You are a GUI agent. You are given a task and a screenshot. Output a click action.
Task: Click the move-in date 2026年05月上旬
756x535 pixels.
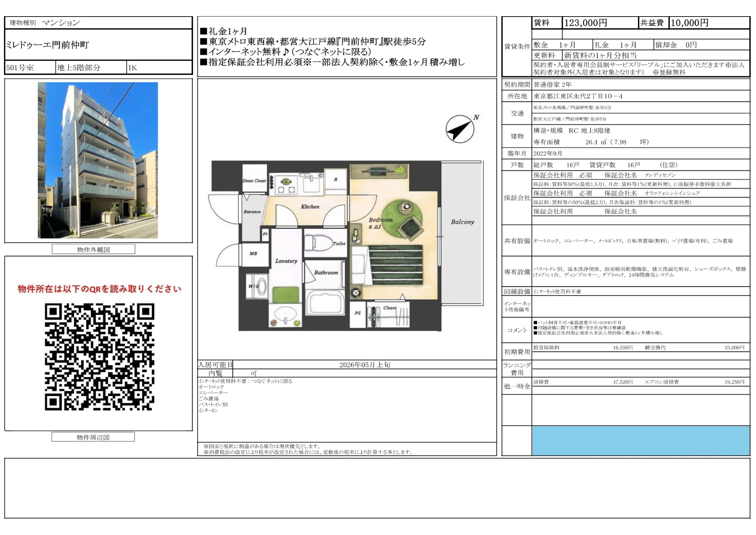tap(365, 365)
